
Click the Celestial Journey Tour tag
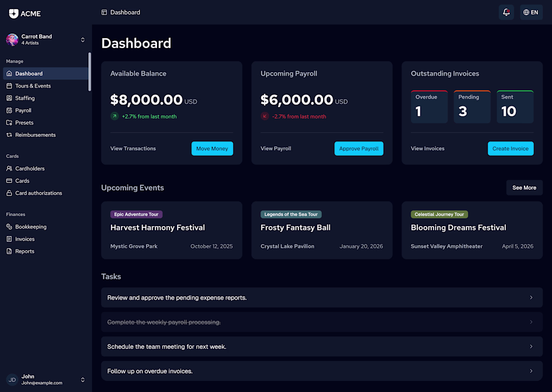(x=439, y=214)
